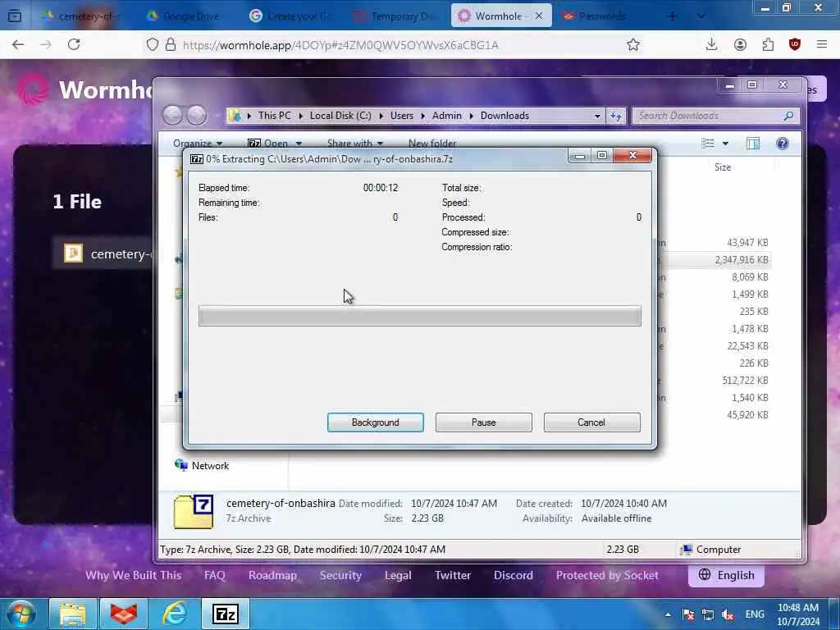
Task: Reload the Wormhole page
Action: (74, 44)
